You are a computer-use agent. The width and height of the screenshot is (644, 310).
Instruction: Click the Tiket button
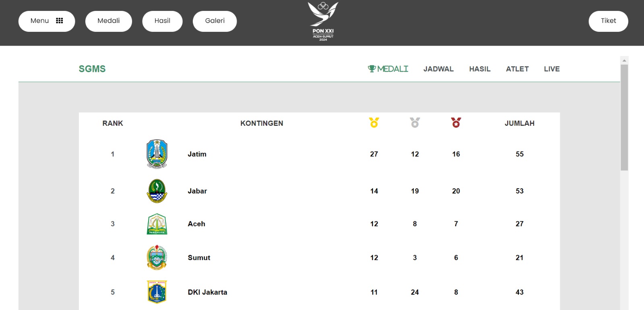(608, 21)
